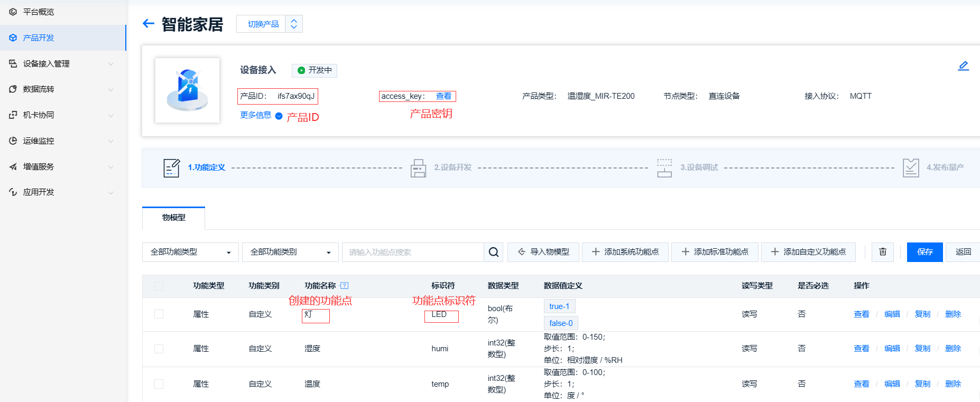Check the 湿度 humi row checkbox
Screen dimensions: 980x402
[159, 349]
